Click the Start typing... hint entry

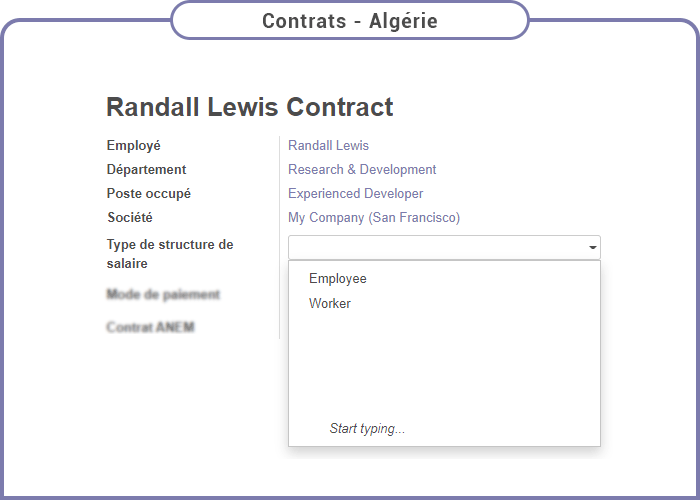coord(367,428)
